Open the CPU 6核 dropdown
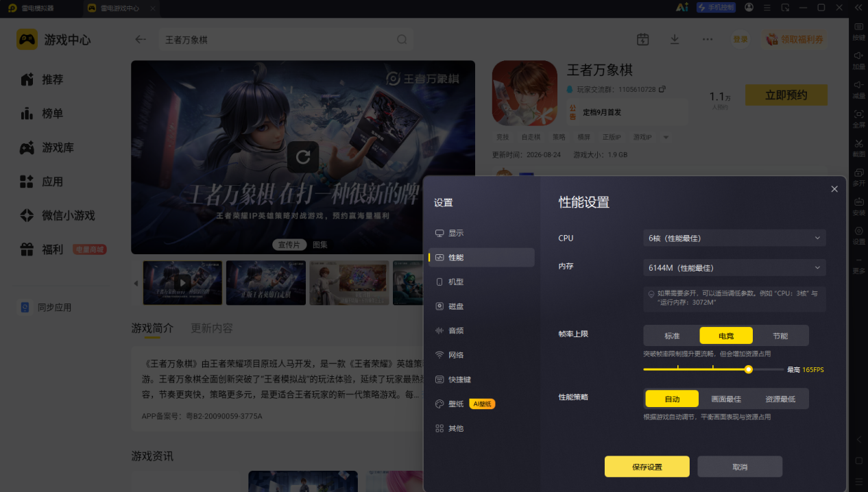This screenshot has height=492, width=868. 734,238
